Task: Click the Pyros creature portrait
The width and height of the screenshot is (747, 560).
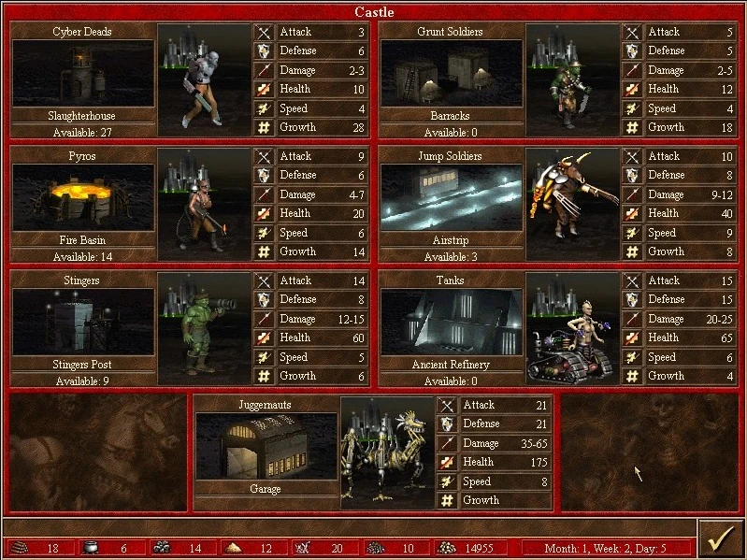Action: [205, 205]
